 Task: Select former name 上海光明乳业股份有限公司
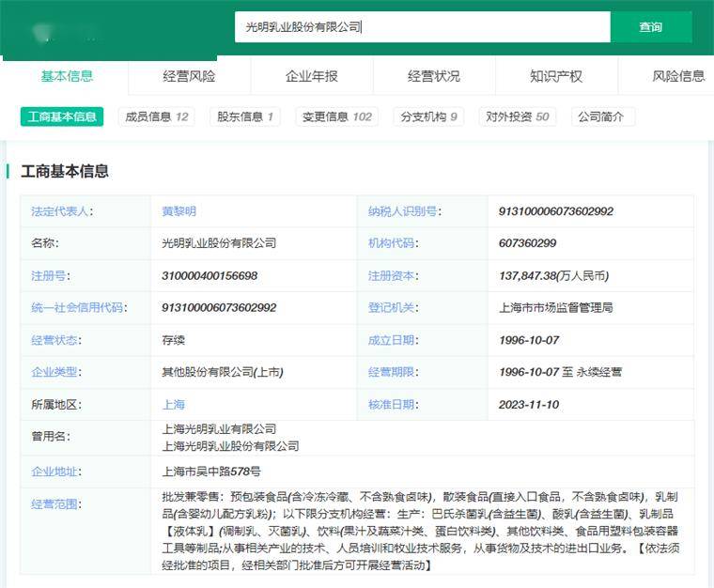[x=230, y=446]
